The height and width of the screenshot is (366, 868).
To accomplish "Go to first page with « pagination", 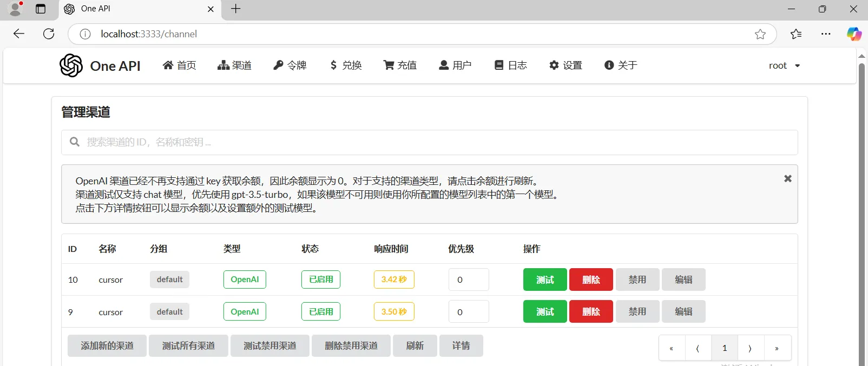I will (672, 348).
